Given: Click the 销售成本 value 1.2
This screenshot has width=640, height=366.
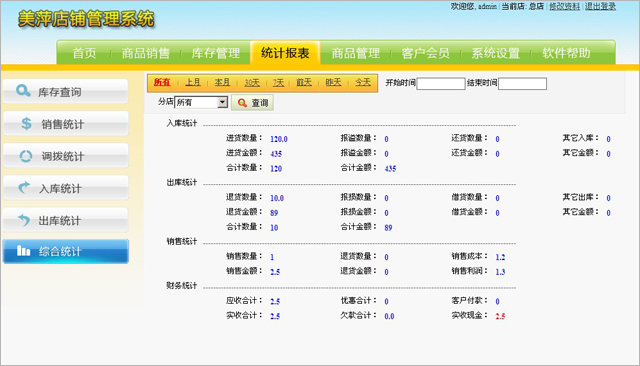Looking at the screenshot, I should pos(500,257).
